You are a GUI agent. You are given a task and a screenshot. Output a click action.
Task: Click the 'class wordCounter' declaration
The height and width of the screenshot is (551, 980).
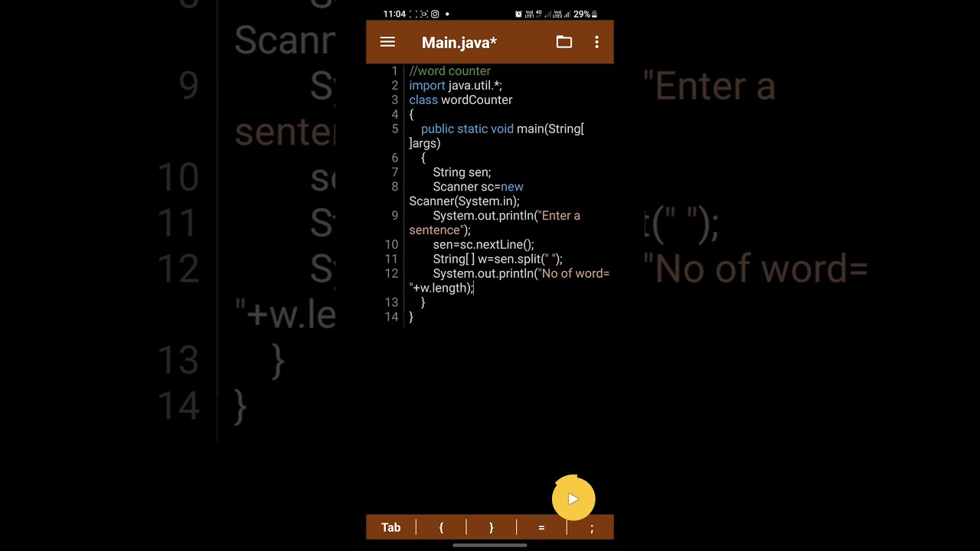click(x=461, y=100)
